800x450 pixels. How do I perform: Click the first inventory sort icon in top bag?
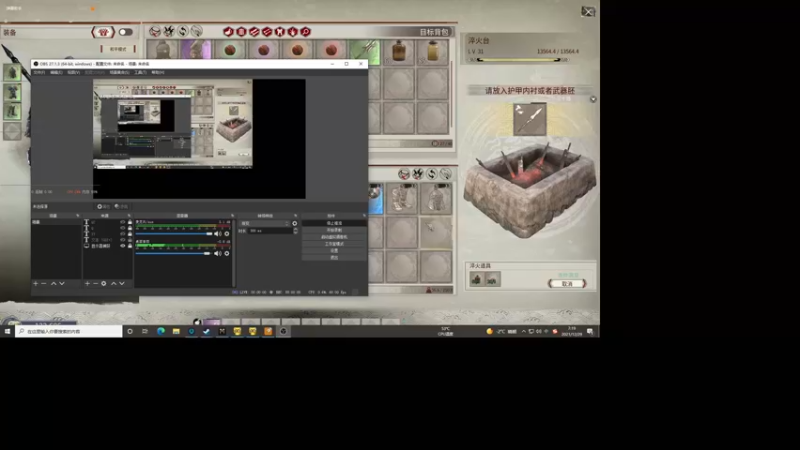155,32
